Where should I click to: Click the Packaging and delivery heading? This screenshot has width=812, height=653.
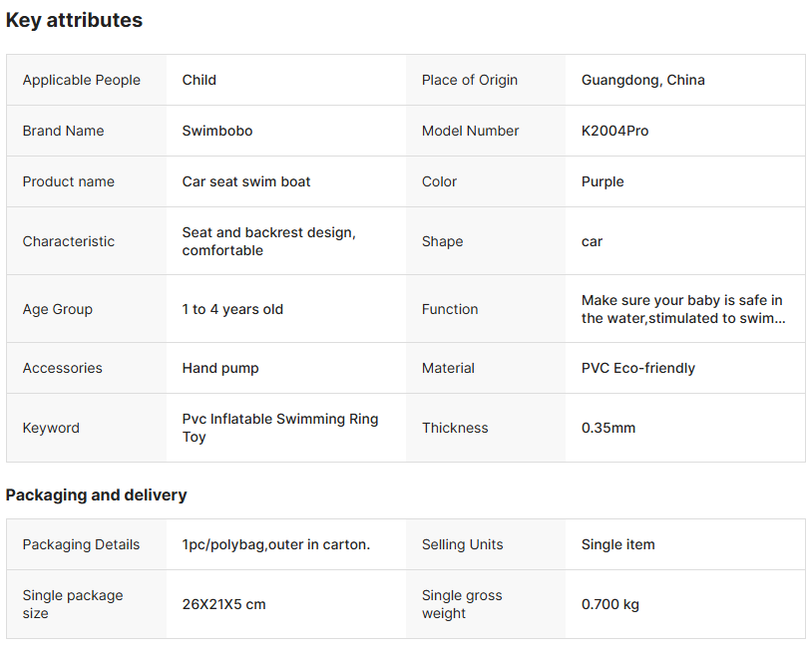[97, 494]
